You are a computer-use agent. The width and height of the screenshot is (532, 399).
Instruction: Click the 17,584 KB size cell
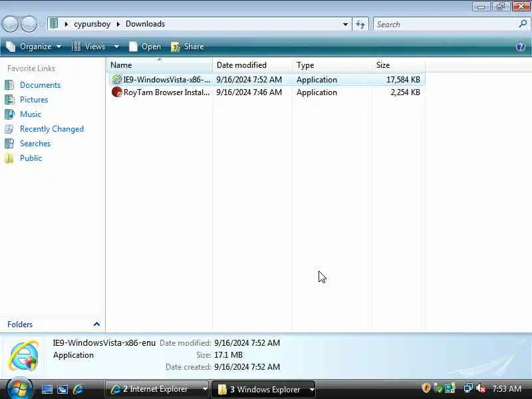coord(403,80)
